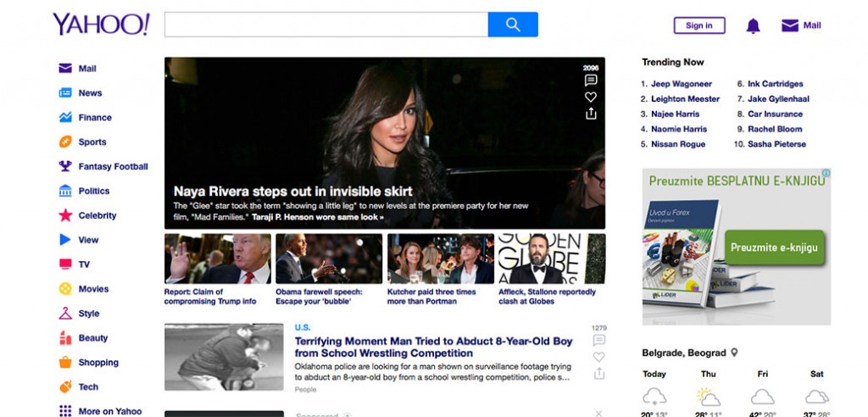Click the Movies film reel icon
This screenshot has height=417, width=868.
tap(65, 288)
